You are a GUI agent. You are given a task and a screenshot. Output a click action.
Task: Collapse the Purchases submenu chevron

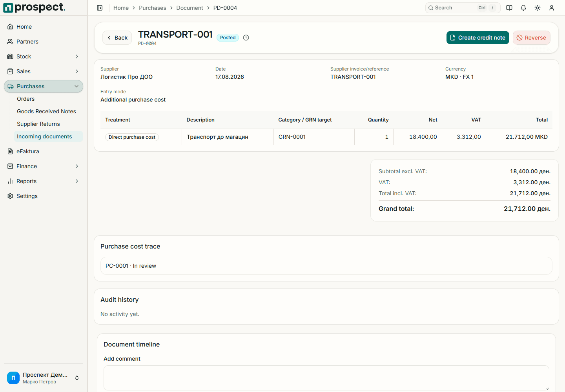(x=77, y=86)
